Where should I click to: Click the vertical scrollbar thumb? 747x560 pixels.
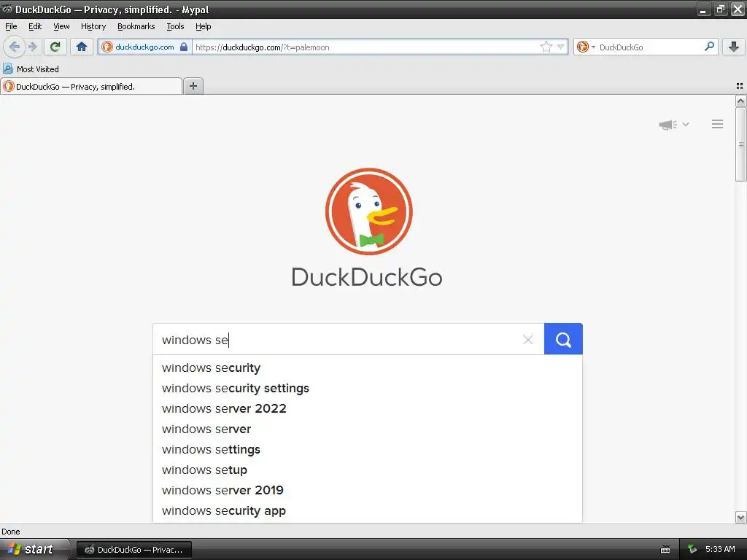(x=740, y=144)
